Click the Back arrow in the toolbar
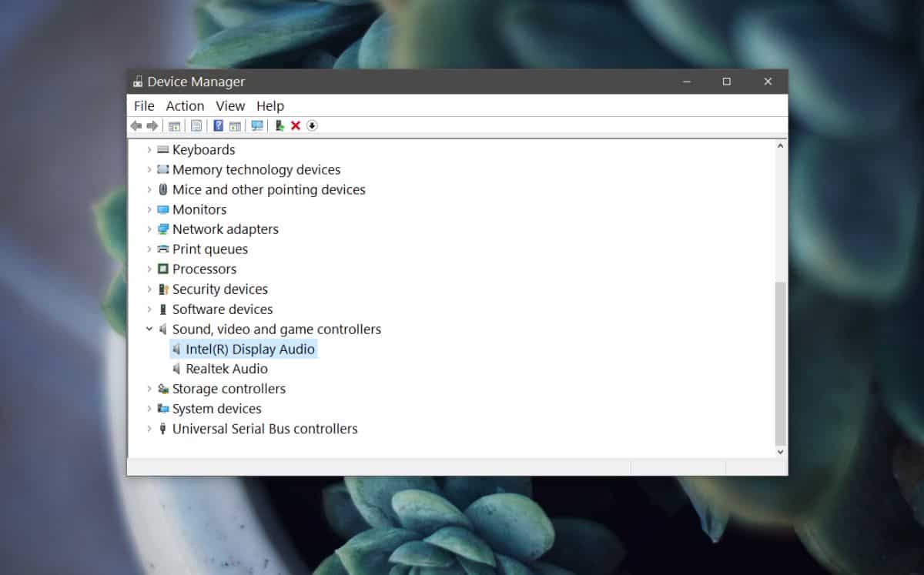 [x=136, y=125]
